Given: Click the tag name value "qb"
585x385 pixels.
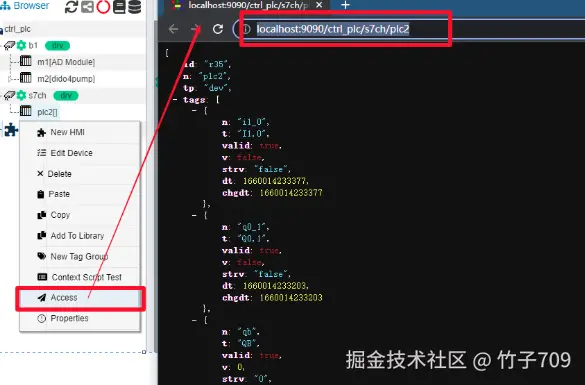Looking at the screenshot, I should 247,332.
